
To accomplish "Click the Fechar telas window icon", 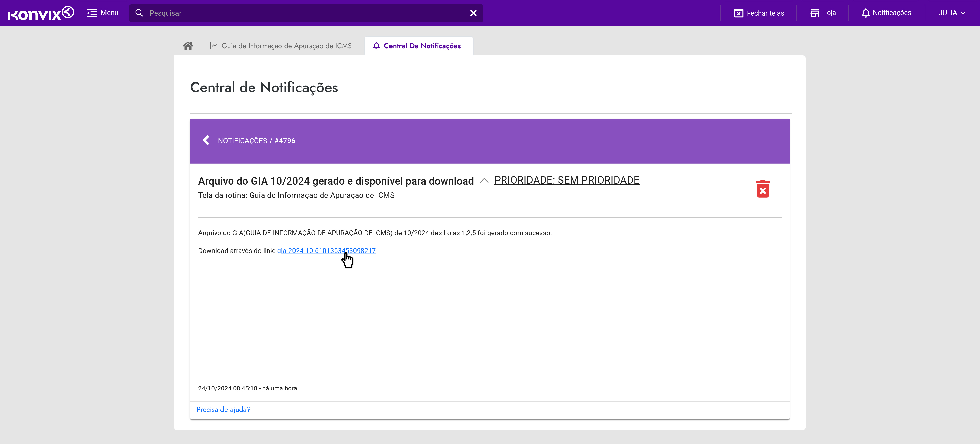I will point(738,13).
